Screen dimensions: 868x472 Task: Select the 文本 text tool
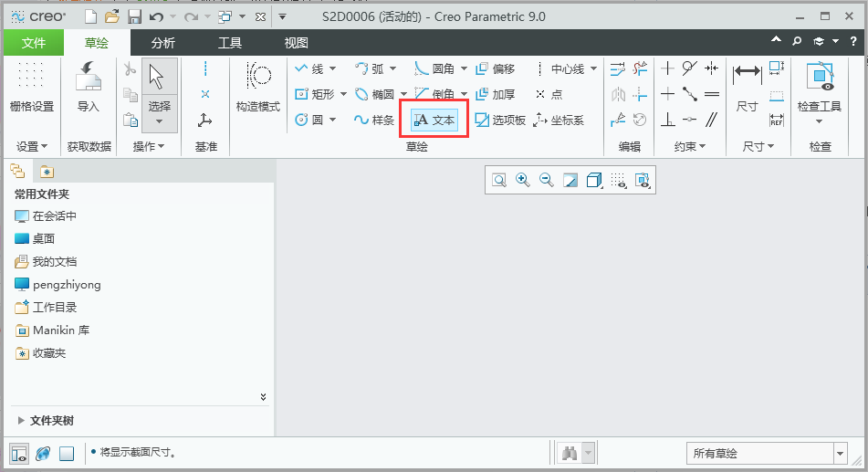click(434, 120)
